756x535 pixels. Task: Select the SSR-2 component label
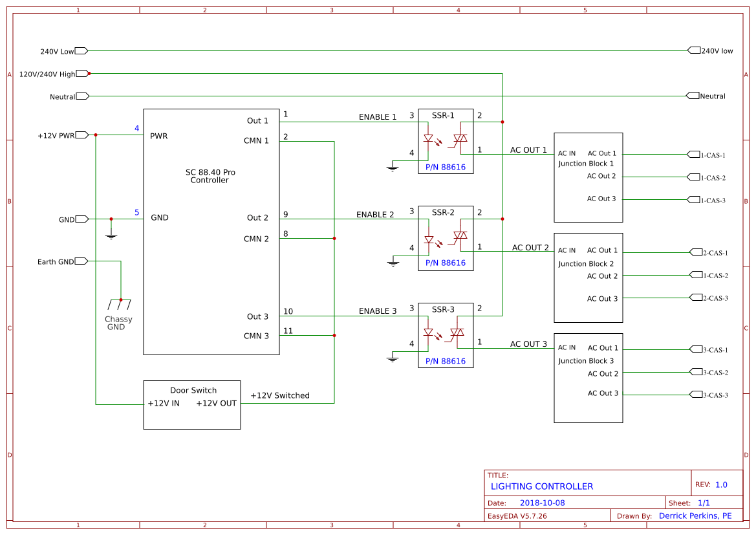tap(443, 212)
